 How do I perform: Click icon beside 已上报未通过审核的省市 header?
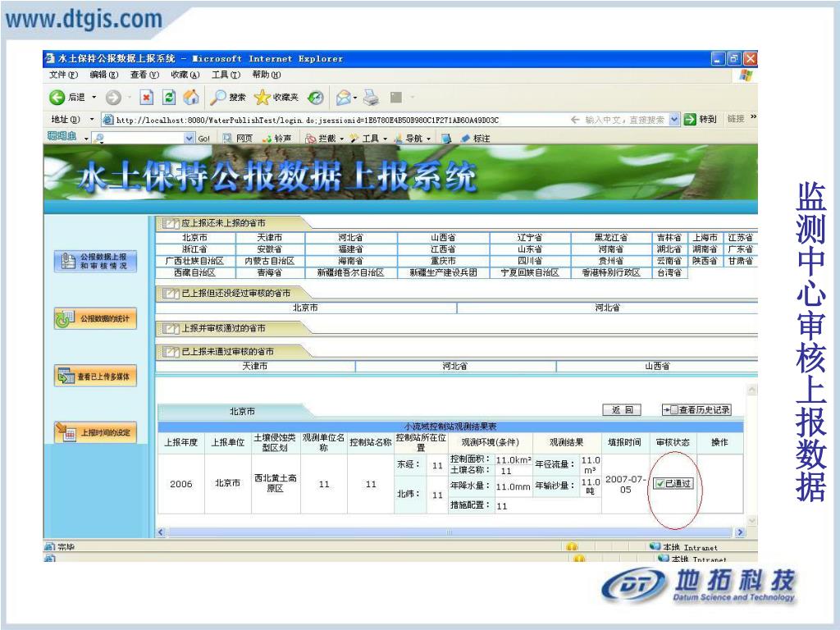point(171,351)
